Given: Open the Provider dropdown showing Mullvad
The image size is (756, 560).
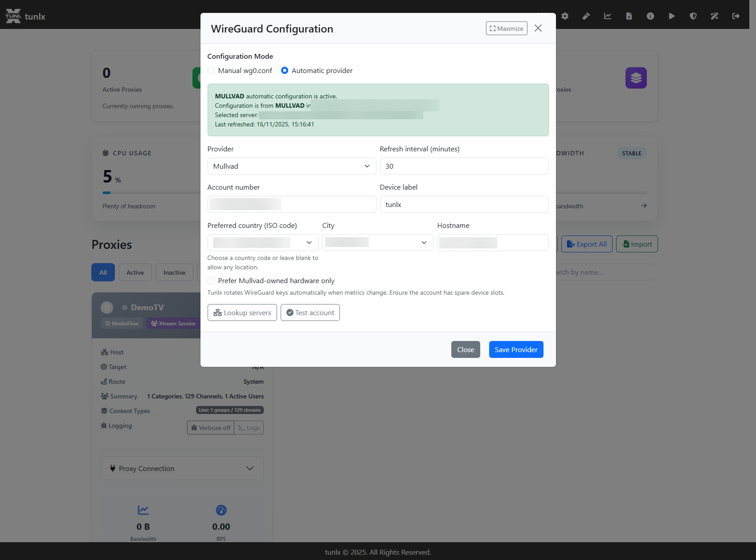Looking at the screenshot, I should tap(291, 166).
